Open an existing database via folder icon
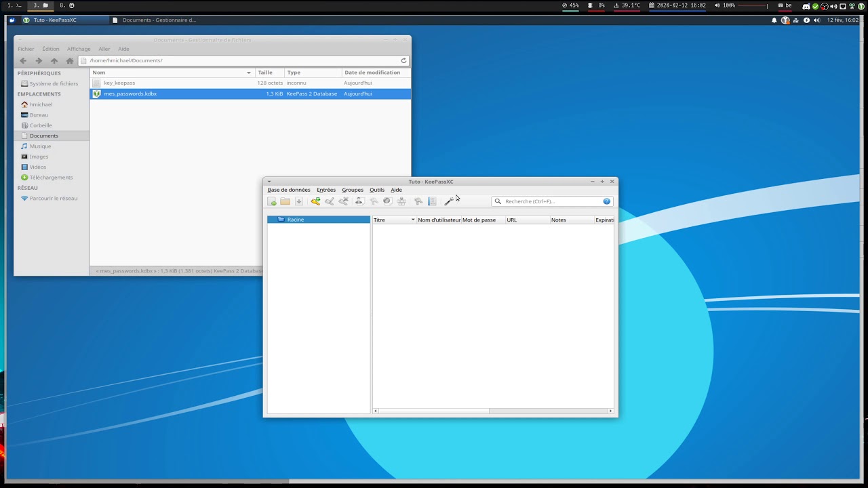The width and height of the screenshot is (868, 488). (285, 201)
